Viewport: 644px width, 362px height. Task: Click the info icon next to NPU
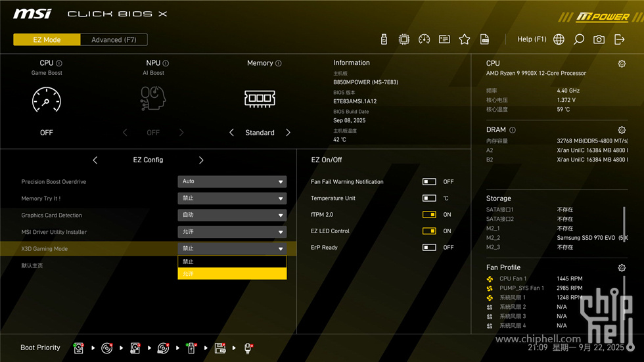click(x=166, y=63)
